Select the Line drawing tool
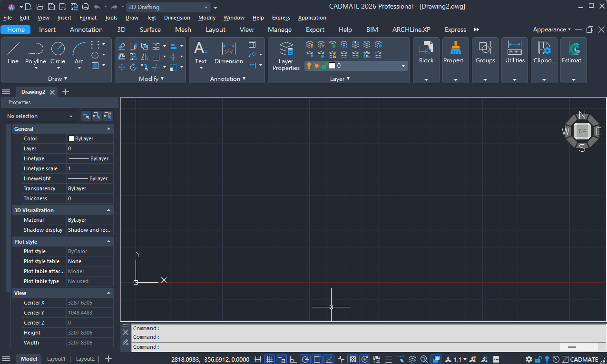Screen dimensions: 607x364 [x=13, y=53]
